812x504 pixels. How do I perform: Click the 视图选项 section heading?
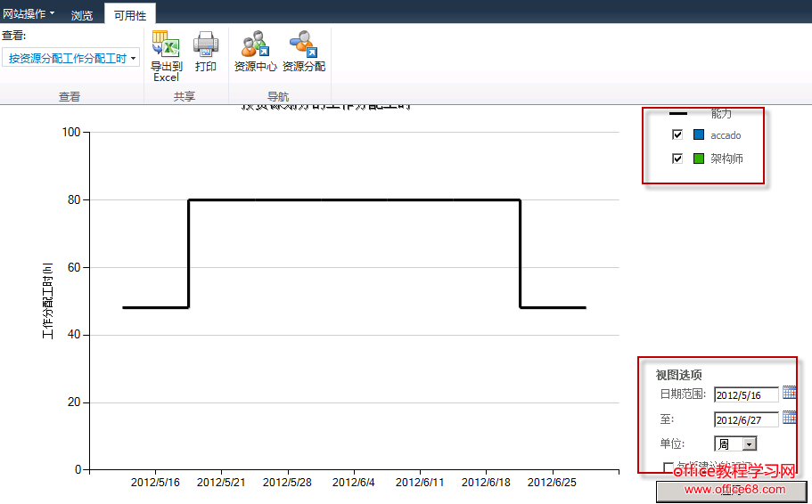point(678,375)
